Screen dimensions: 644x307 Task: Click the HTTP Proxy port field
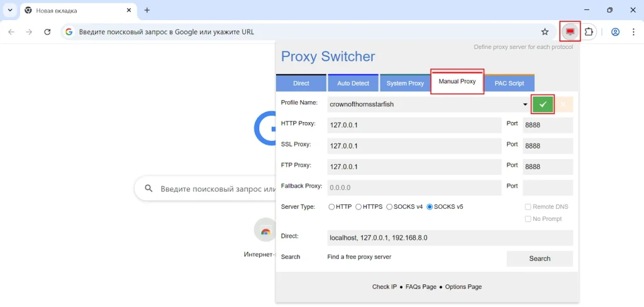pos(548,125)
